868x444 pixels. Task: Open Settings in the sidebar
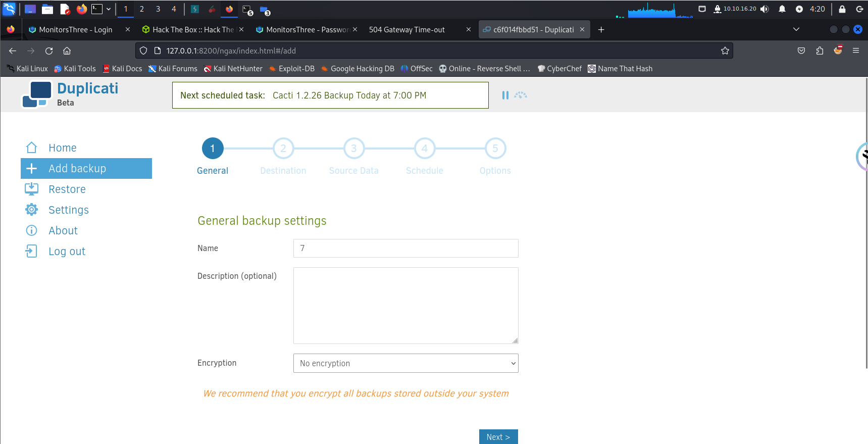(68, 210)
